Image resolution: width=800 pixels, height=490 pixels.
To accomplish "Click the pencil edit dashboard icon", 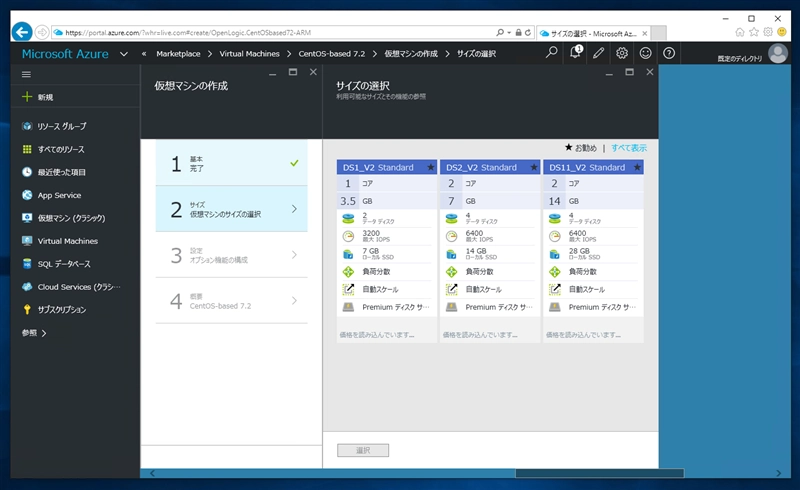I will 598,53.
